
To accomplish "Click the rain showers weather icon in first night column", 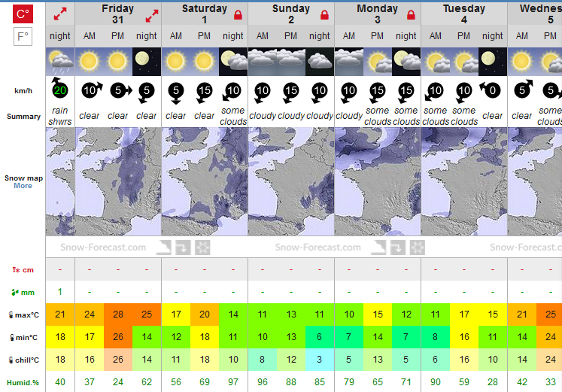I will click(x=60, y=62).
